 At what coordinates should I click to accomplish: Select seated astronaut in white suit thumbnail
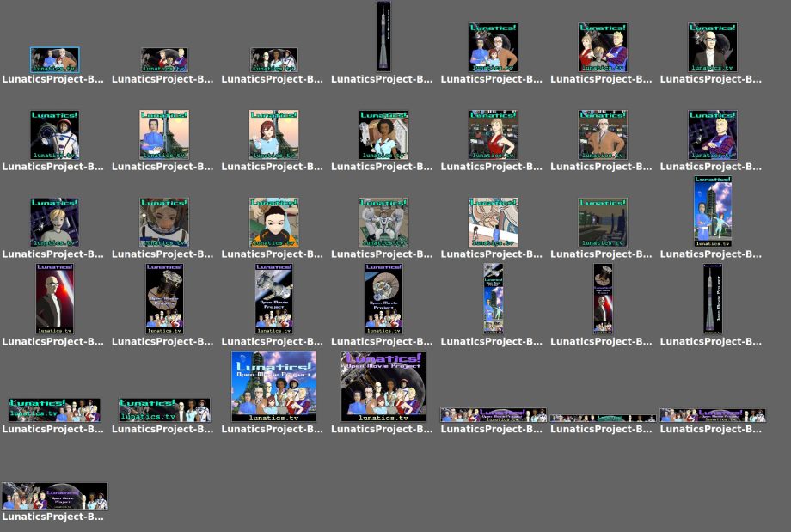[x=383, y=223]
